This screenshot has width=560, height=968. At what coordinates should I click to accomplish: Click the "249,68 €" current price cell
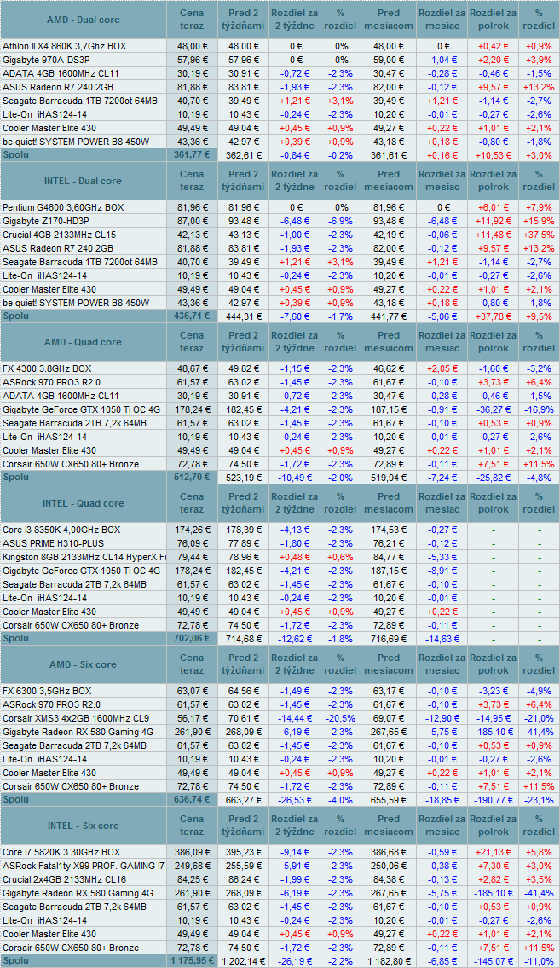tap(193, 866)
